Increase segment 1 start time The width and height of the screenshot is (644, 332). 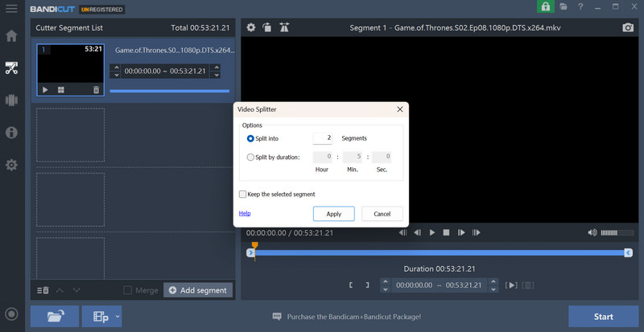point(116,68)
